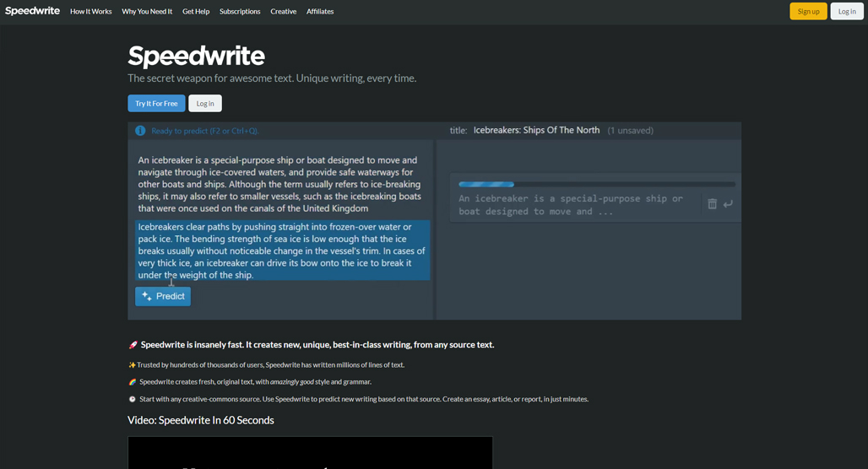Viewport: 868px width, 469px height.
Task: Open the How It Works page
Action: (x=91, y=12)
